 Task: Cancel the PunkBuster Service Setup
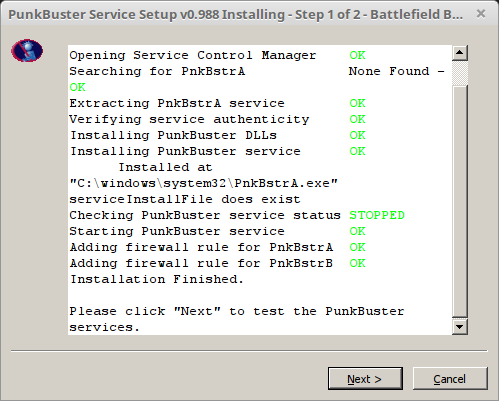point(450,379)
